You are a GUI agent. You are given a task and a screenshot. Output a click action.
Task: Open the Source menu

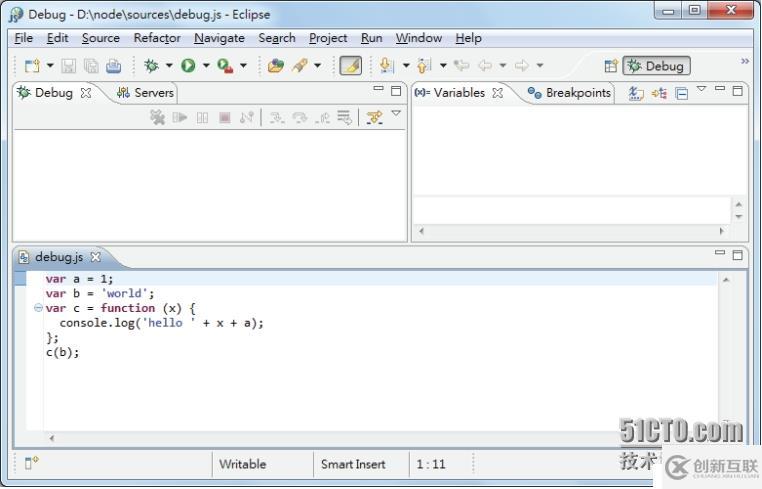click(101, 38)
